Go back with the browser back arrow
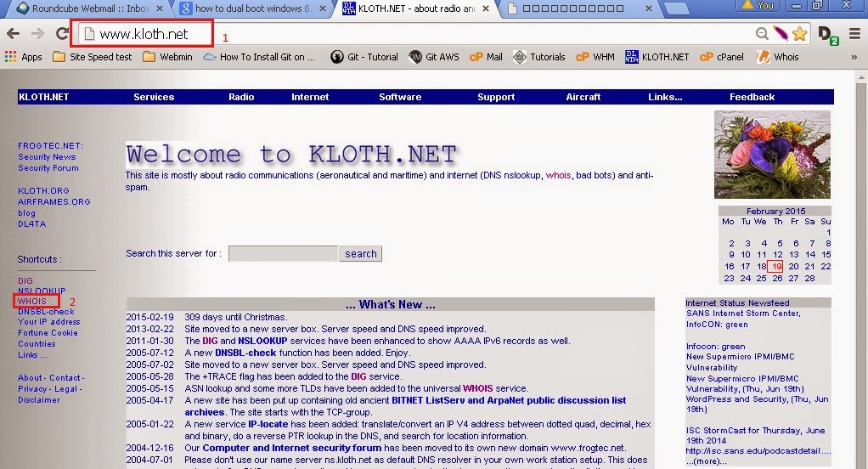 click(14, 34)
